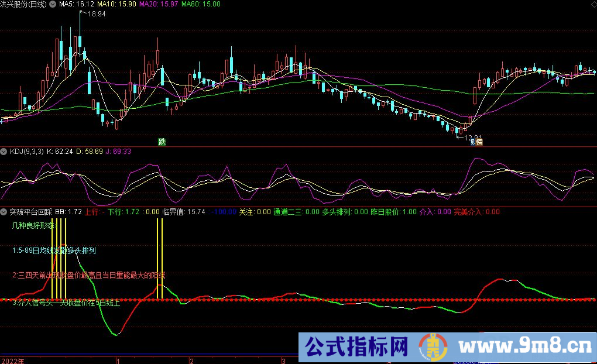
Task: Click the 突破平台回踩 indicator name
Action: tap(30, 212)
